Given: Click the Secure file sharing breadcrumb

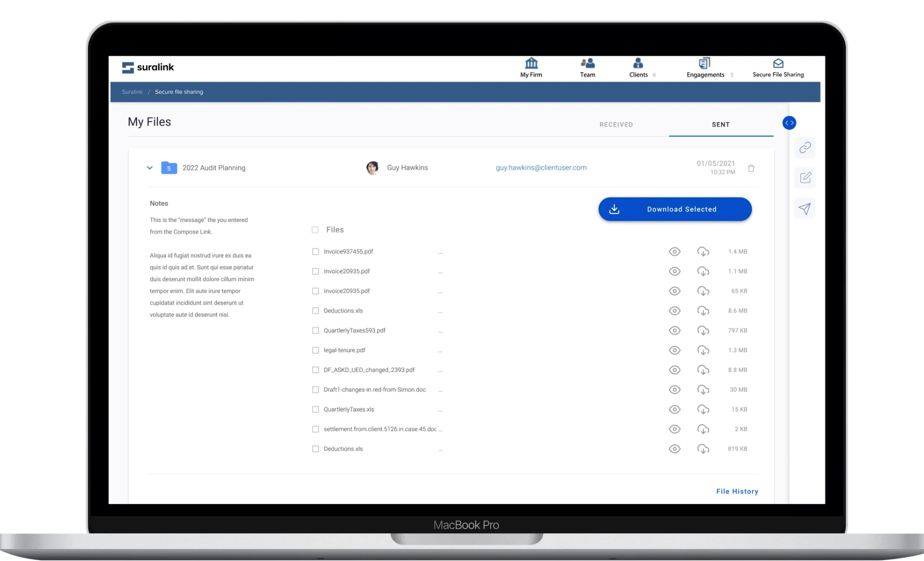Looking at the screenshot, I should point(179,91).
